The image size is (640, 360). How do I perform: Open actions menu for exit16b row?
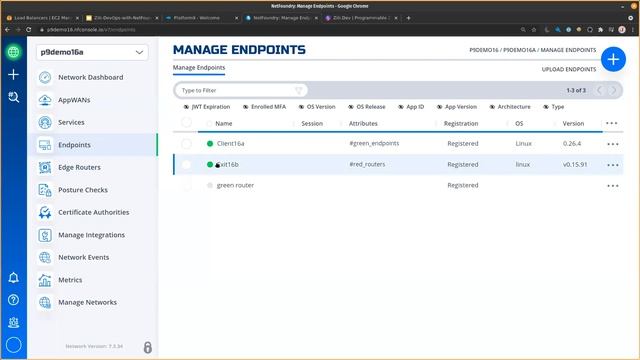pyautogui.click(x=613, y=165)
